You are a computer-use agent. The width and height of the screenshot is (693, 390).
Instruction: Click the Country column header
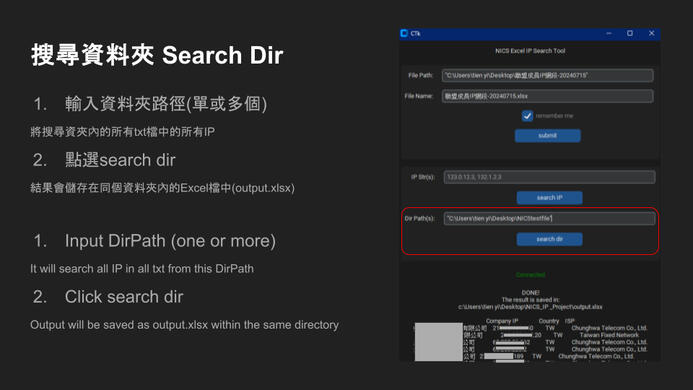pos(549,321)
